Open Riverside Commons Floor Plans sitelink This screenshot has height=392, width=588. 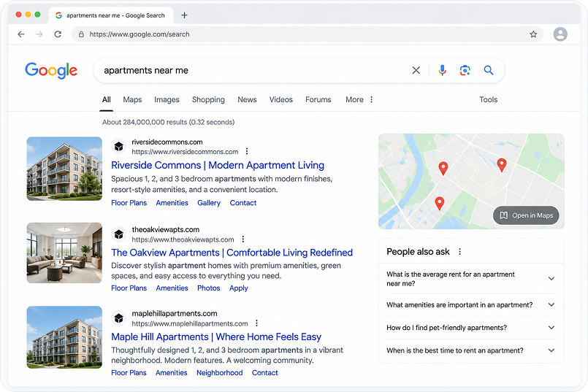click(x=129, y=203)
